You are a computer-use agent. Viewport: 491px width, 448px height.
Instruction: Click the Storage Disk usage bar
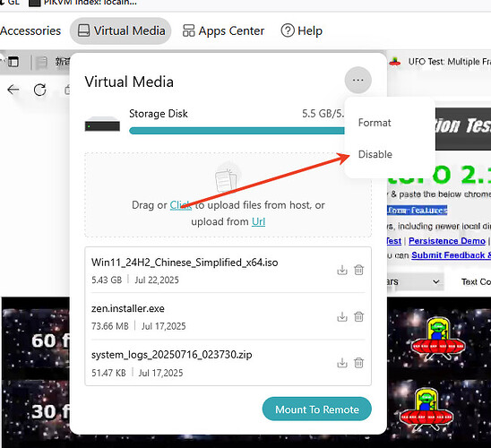pos(237,131)
